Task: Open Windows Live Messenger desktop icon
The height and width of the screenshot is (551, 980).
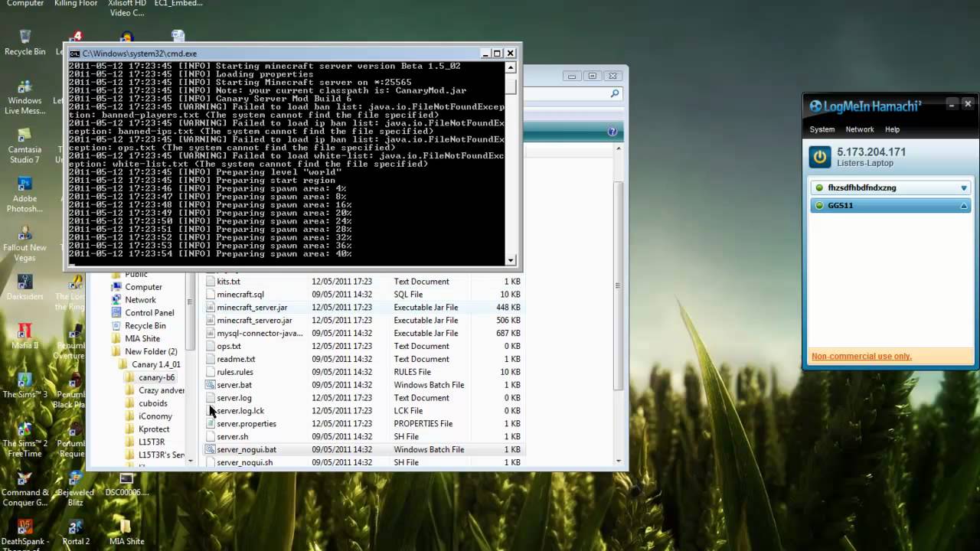Action: tap(24, 97)
